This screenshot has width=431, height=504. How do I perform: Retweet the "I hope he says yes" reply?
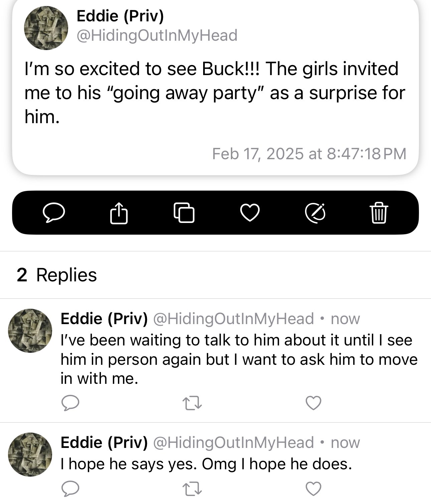(193, 489)
